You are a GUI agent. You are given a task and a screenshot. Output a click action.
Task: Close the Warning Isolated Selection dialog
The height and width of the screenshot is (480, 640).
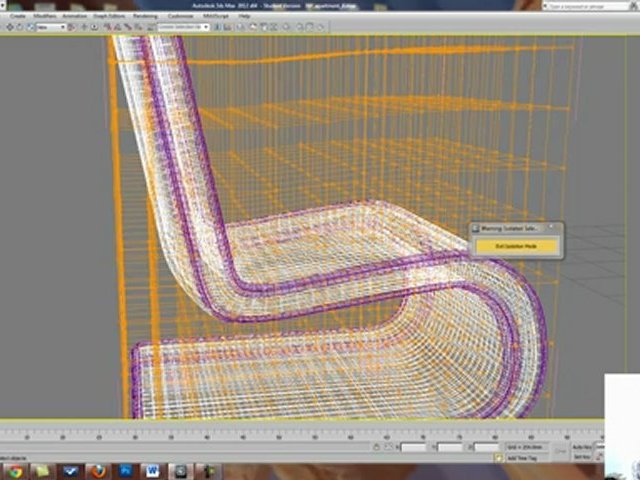pos(551,226)
